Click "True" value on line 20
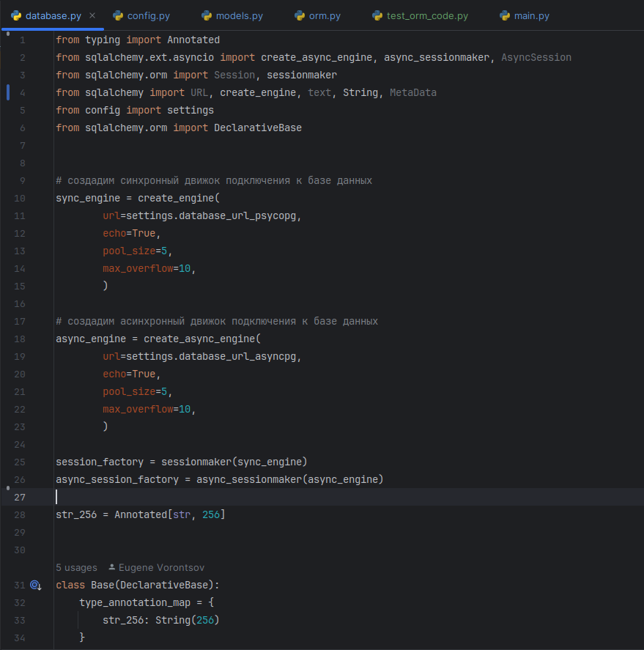 coord(144,374)
